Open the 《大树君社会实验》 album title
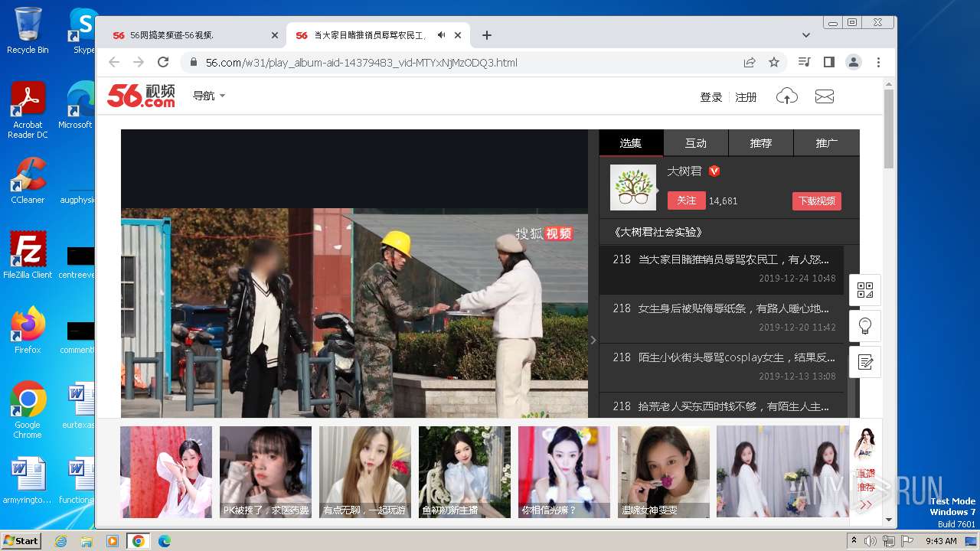 click(x=658, y=232)
